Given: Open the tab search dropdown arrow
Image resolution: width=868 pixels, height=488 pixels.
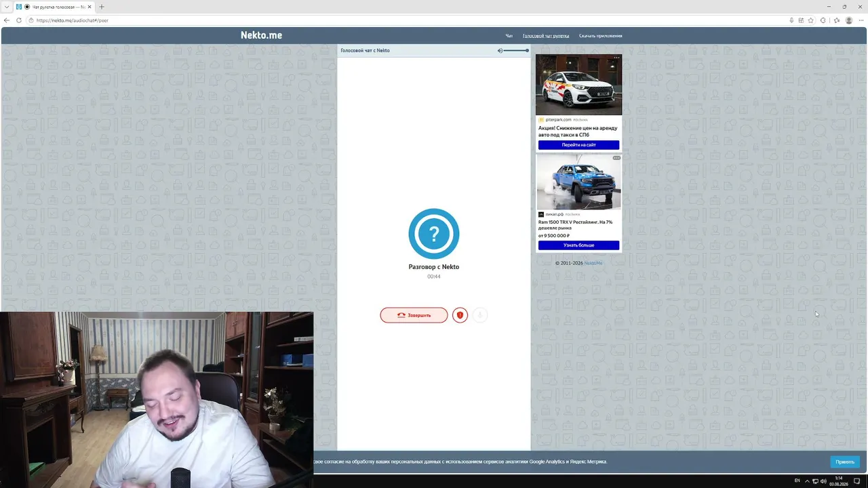Looking at the screenshot, I should click(x=6, y=7).
